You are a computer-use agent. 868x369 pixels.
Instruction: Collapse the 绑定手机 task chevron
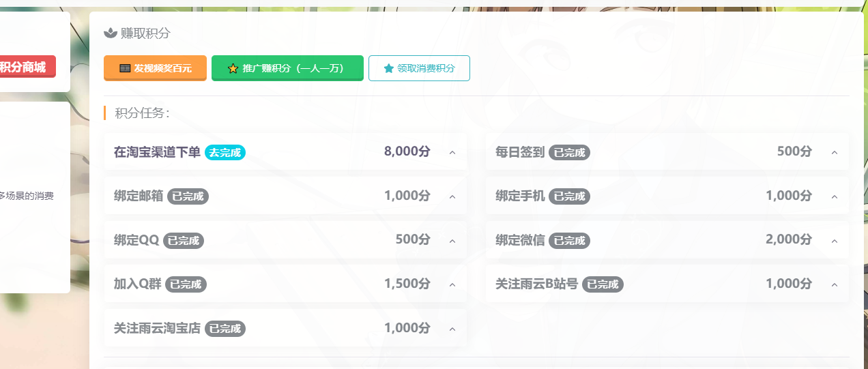(834, 196)
